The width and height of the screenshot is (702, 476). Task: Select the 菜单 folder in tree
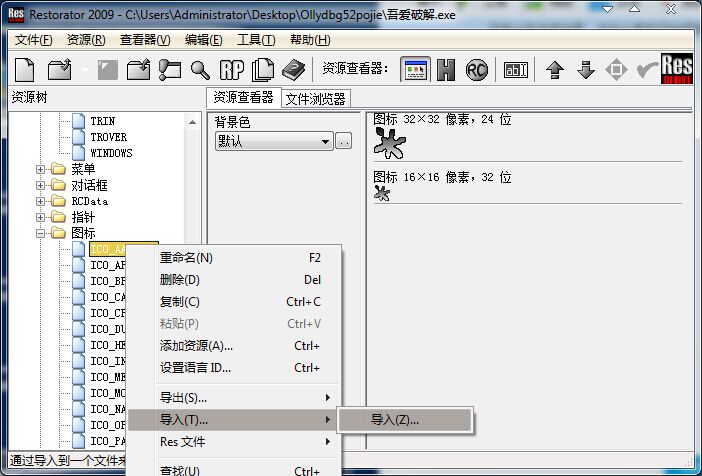(83, 169)
